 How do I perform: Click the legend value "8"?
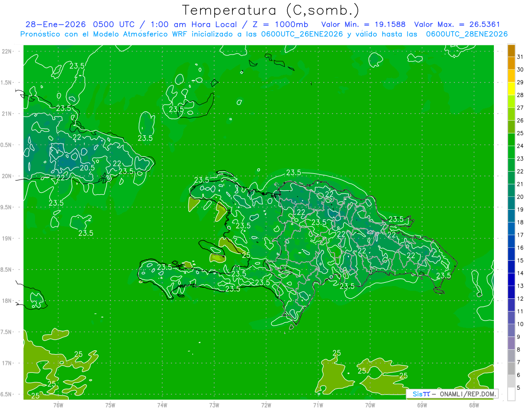coord(519,349)
